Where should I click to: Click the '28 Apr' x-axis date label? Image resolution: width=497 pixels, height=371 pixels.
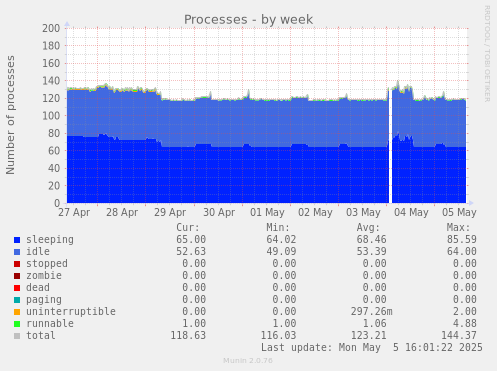point(122,213)
